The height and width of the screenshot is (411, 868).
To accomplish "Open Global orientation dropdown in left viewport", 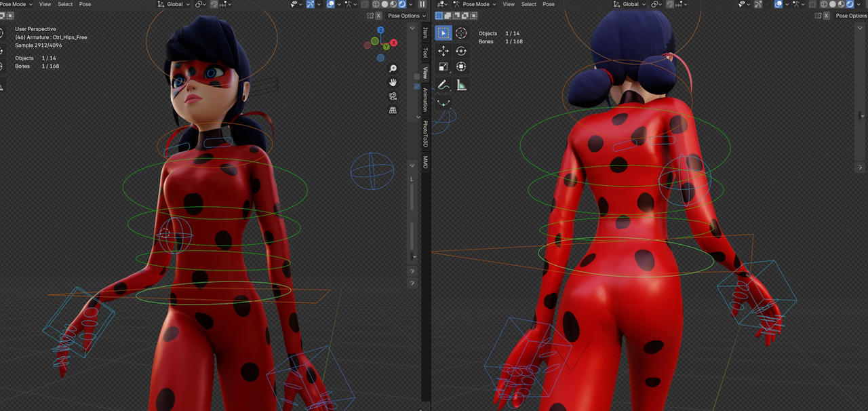I will click(x=175, y=4).
